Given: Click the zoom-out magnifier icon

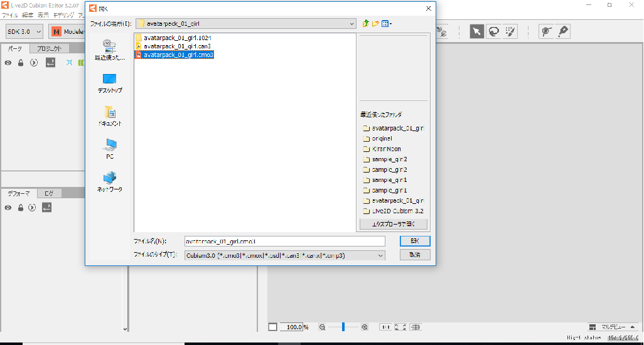Looking at the screenshot, I should click(x=322, y=327).
